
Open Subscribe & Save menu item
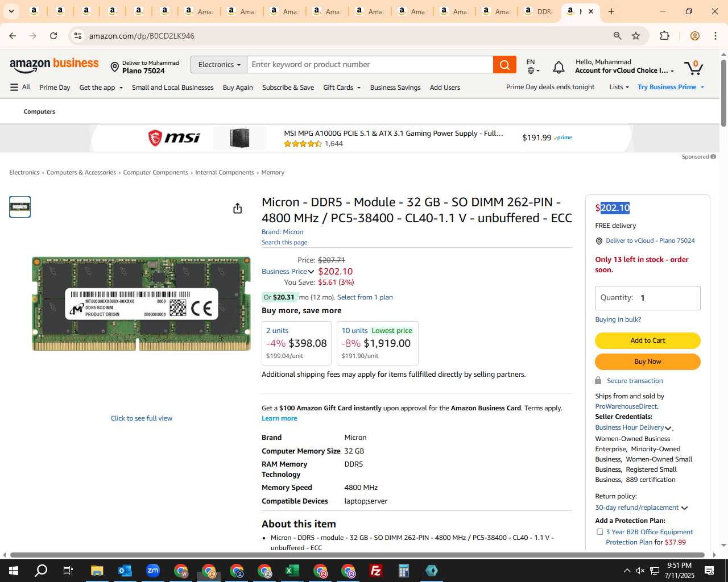(288, 88)
